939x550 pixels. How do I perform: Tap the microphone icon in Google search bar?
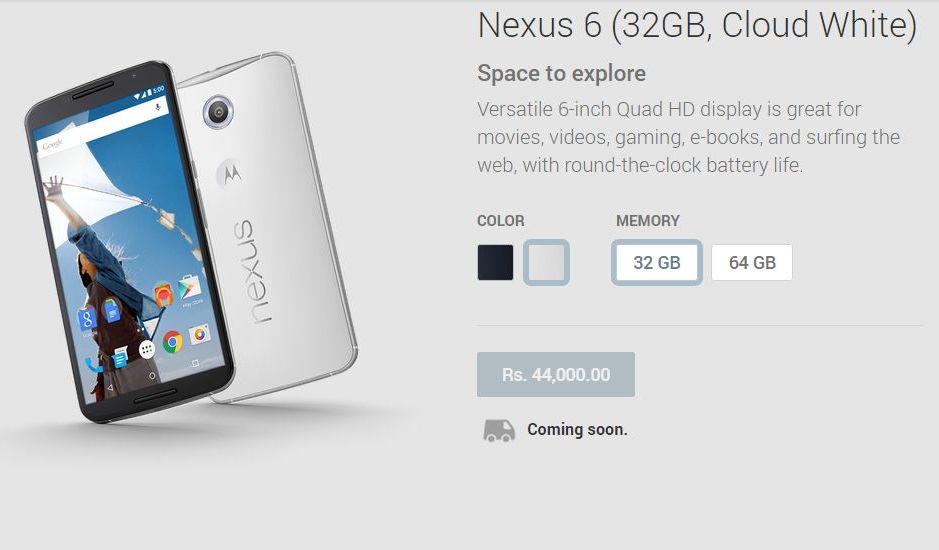[157, 108]
